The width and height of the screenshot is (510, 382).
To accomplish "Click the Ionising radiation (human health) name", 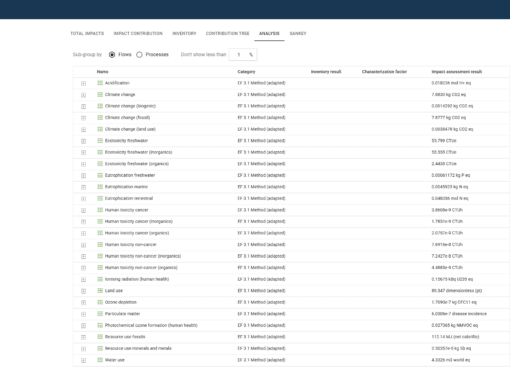I will click(x=137, y=279).
